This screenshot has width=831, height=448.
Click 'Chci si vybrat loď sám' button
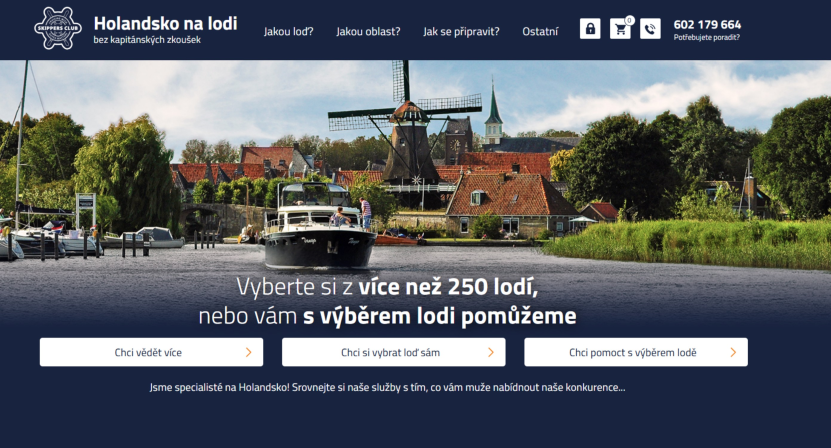pos(394,352)
